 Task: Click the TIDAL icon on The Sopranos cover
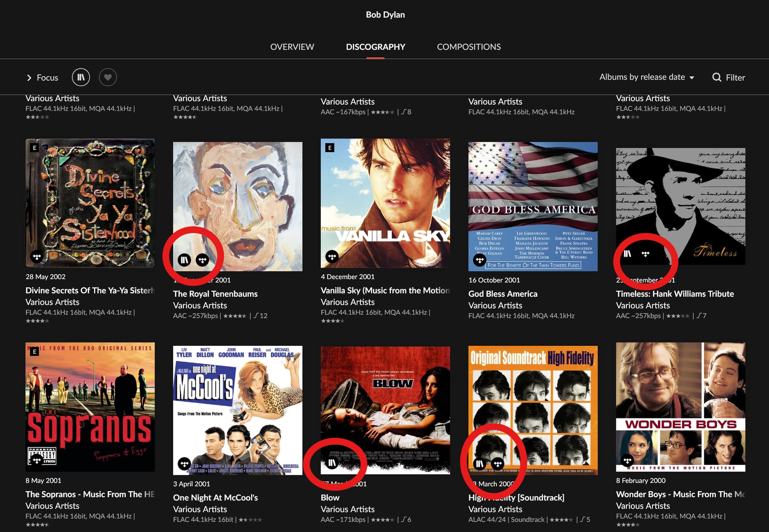pyautogui.click(x=37, y=460)
